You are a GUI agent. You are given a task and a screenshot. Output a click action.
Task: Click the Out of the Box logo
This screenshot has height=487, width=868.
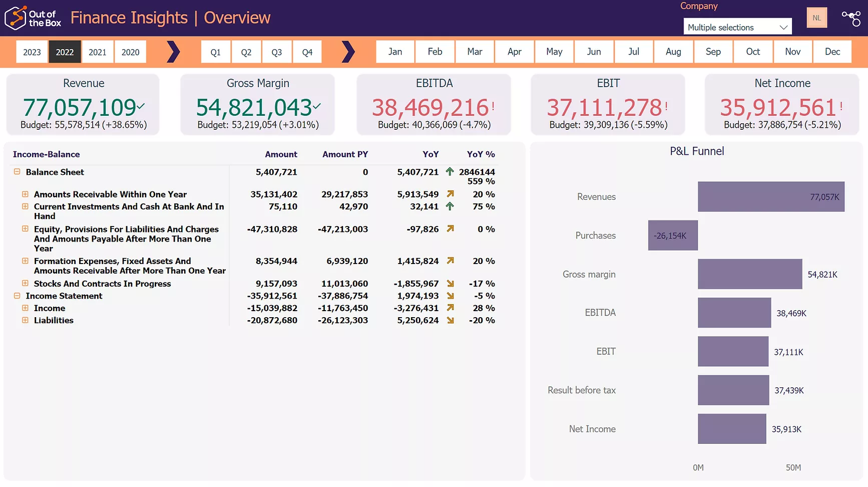tap(33, 18)
